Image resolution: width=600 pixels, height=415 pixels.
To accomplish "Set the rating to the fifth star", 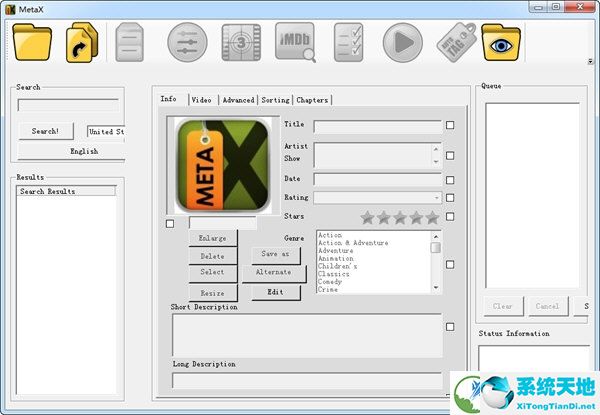I will 432,217.
